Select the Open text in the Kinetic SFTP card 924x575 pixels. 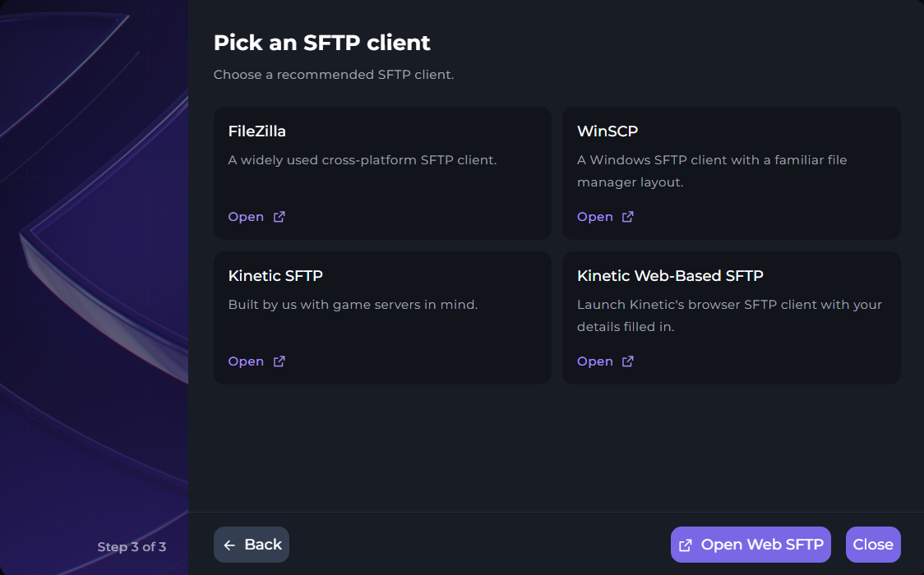[x=246, y=361]
